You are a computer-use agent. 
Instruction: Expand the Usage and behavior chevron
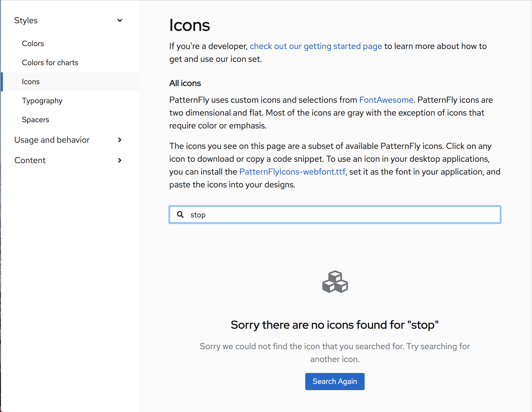(x=120, y=140)
